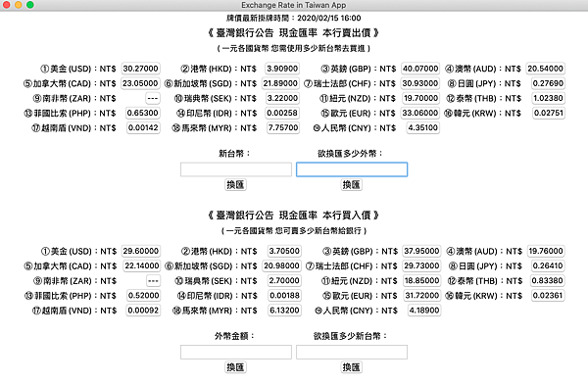Select the SGD selling rate 21.89000

(280, 83)
